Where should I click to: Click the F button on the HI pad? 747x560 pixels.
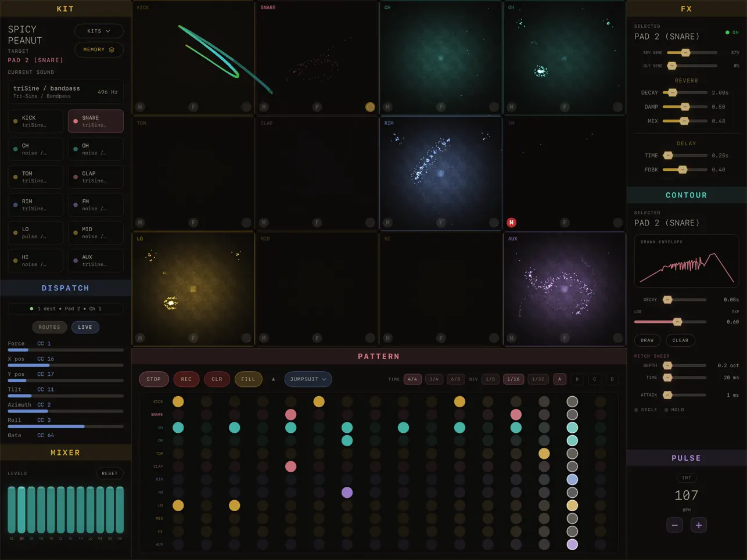click(441, 338)
